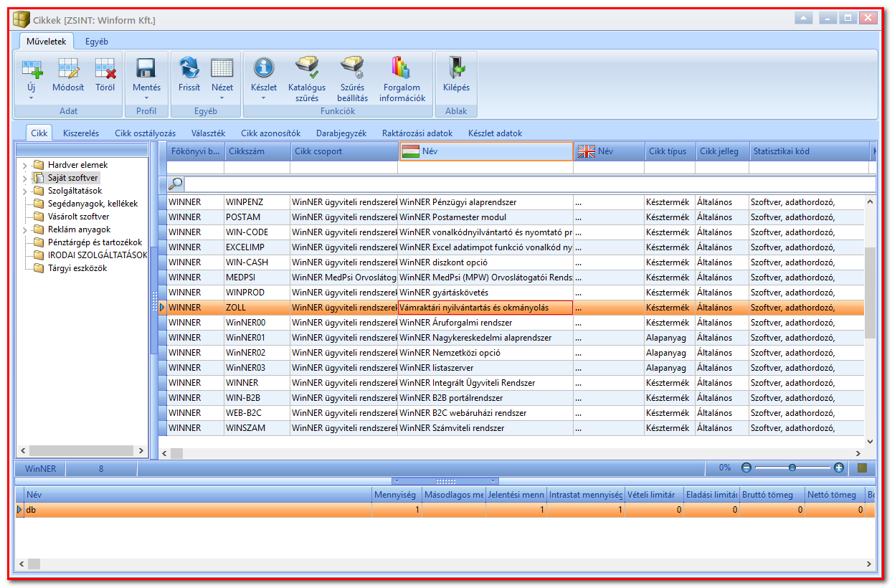Refresh list with Frissít icon
892x588 pixels.
tap(189, 68)
